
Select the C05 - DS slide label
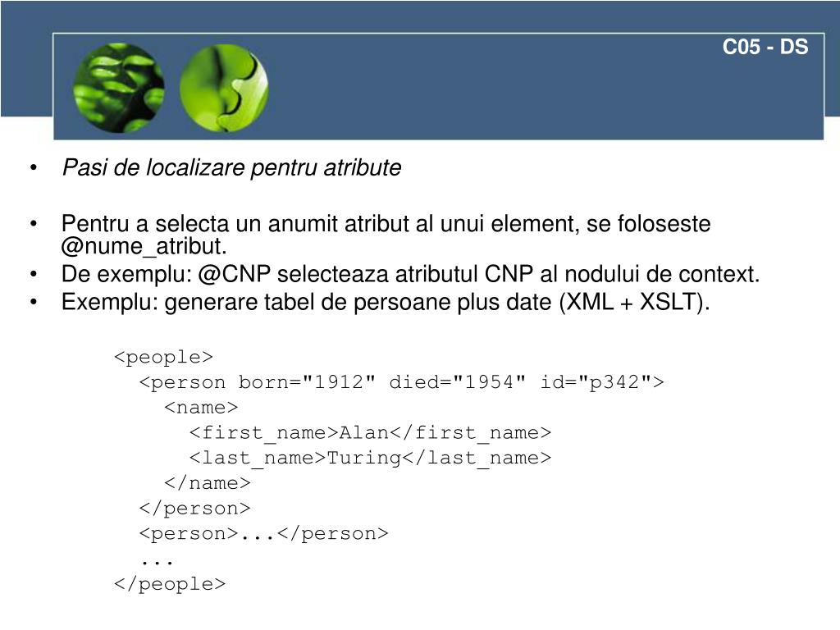765,47
